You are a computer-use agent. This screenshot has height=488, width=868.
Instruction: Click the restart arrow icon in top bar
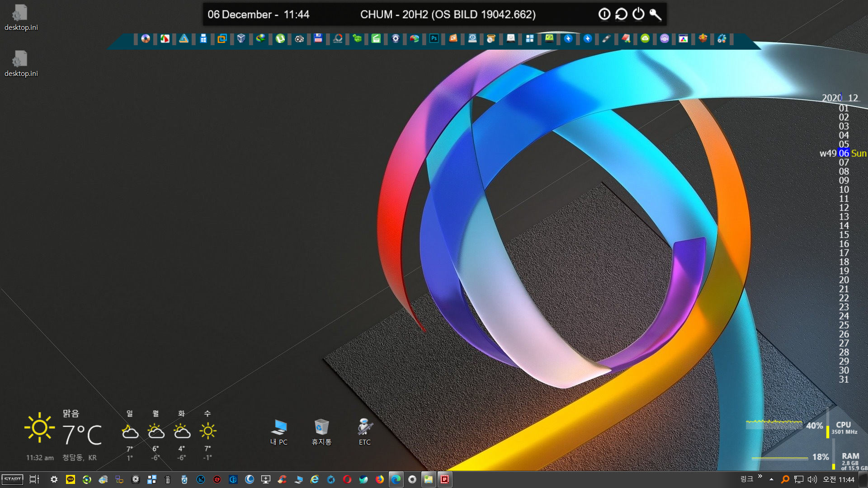pyautogui.click(x=621, y=14)
